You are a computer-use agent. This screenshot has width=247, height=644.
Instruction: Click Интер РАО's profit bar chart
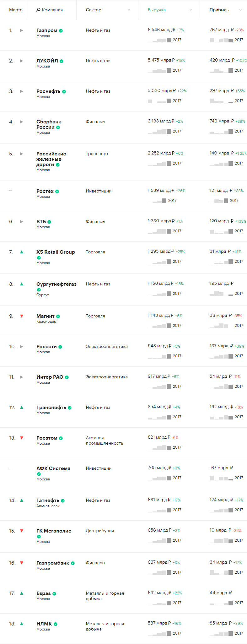tap(221, 387)
